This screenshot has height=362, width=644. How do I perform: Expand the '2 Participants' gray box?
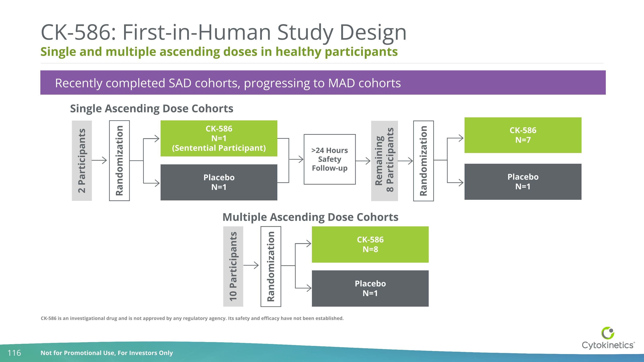click(82, 160)
